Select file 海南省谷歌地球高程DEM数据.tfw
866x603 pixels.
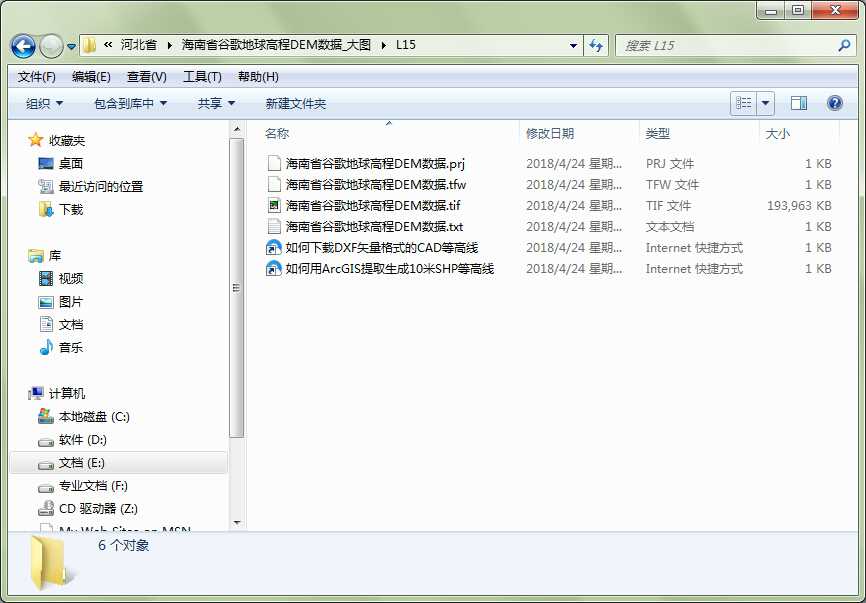click(x=376, y=184)
